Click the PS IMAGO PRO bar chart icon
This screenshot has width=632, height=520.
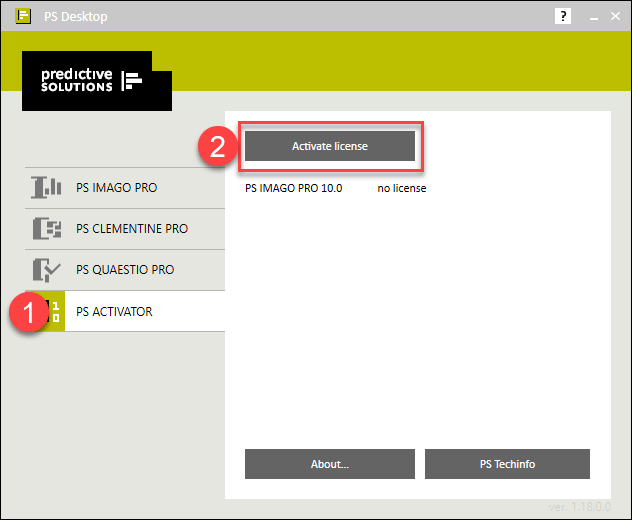(x=46, y=187)
